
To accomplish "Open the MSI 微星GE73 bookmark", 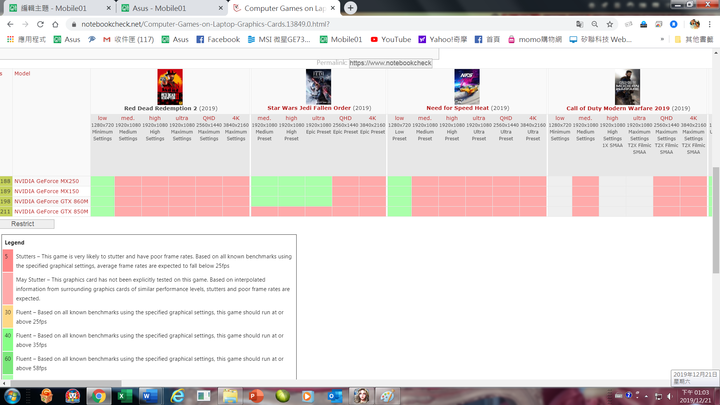I will 279,39.
